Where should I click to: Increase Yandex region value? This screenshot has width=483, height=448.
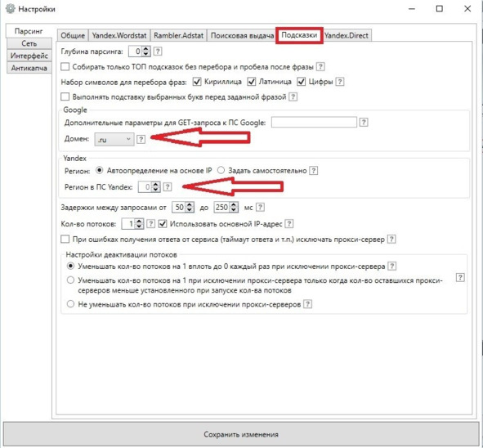[156, 184]
